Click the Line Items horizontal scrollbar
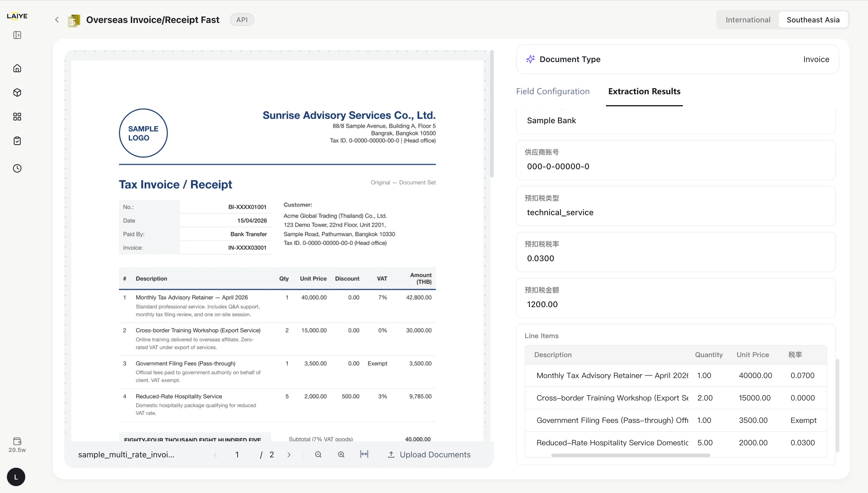Image resolution: width=868 pixels, height=493 pixels. pyautogui.click(x=631, y=455)
